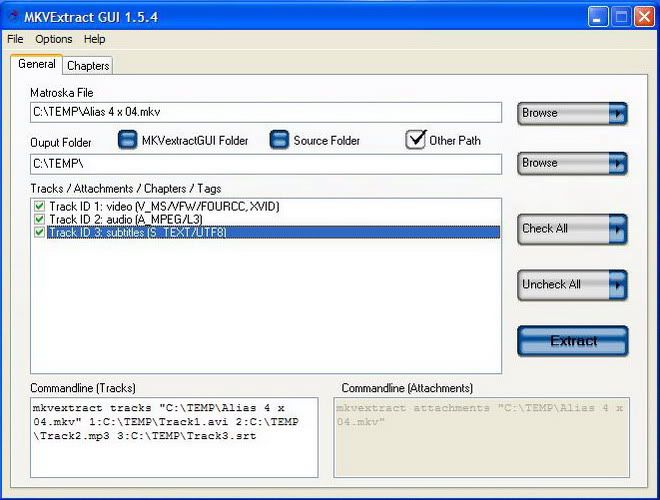Image resolution: width=660 pixels, height=500 pixels.
Task: Click the Uncheck All button
Action: coord(572,285)
